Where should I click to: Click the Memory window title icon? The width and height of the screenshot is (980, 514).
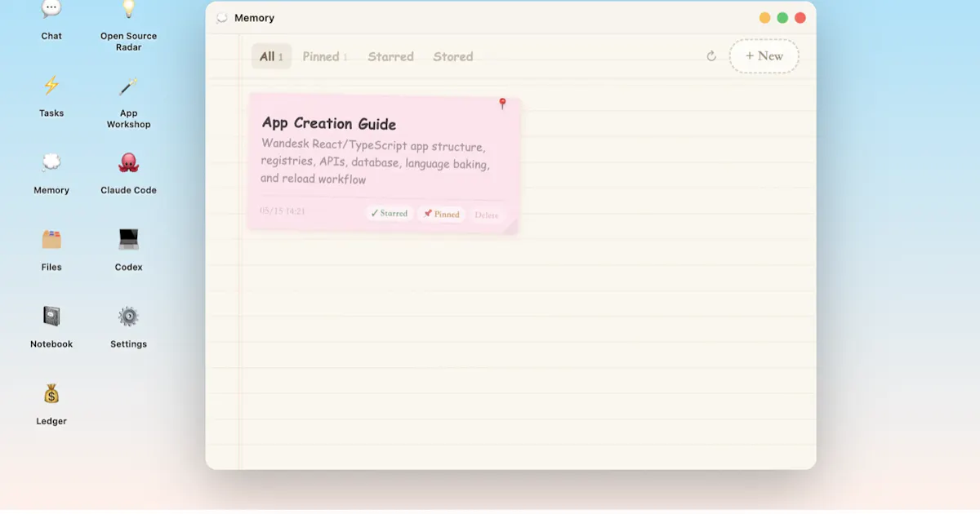click(x=221, y=18)
